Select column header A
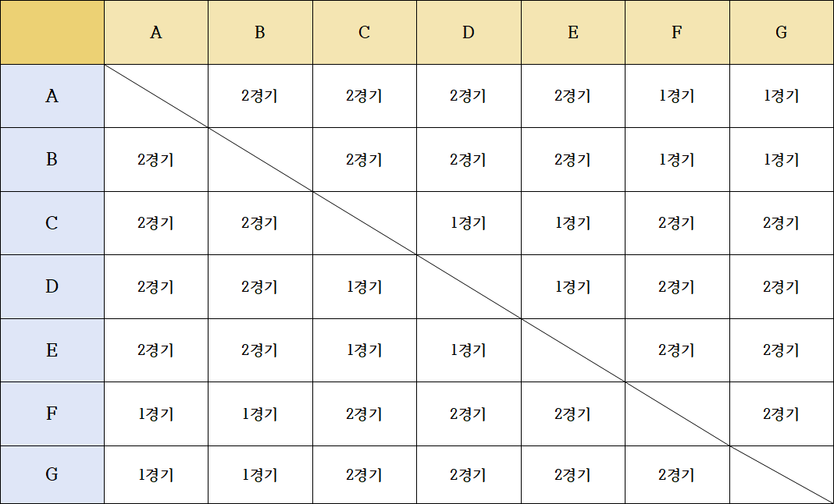The height and width of the screenshot is (504, 834). click(x=156, y=33)
